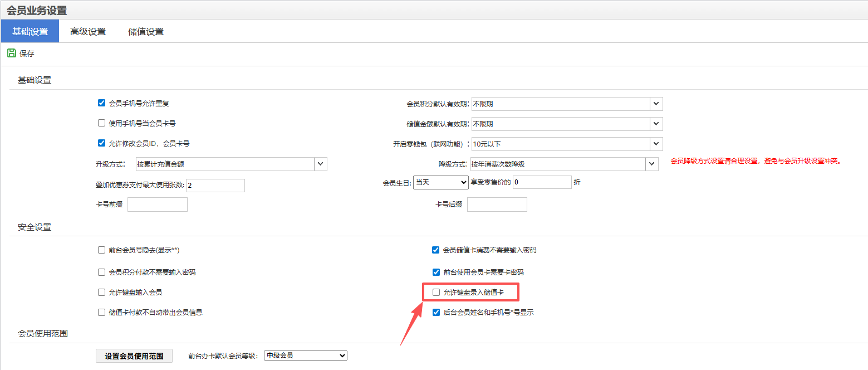Open 会员生日 当天 select box
Screen dimensions: 868x370
click(441, 182)
